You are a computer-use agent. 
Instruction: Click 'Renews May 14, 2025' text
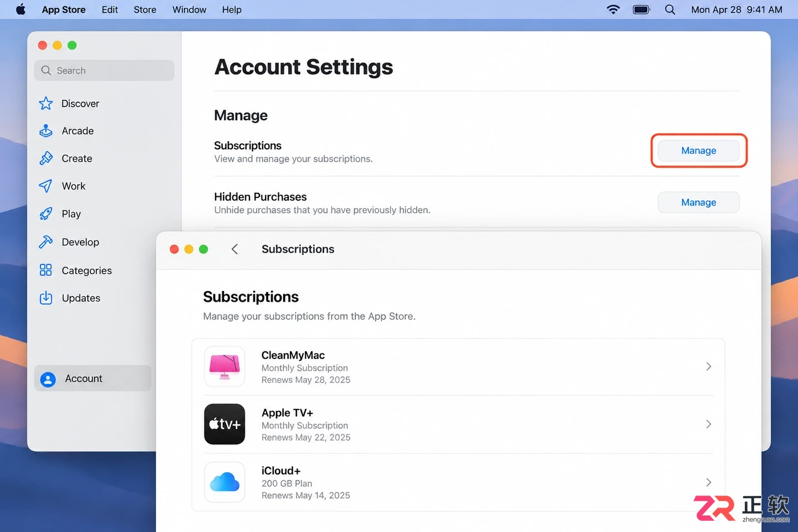[306, 495]
